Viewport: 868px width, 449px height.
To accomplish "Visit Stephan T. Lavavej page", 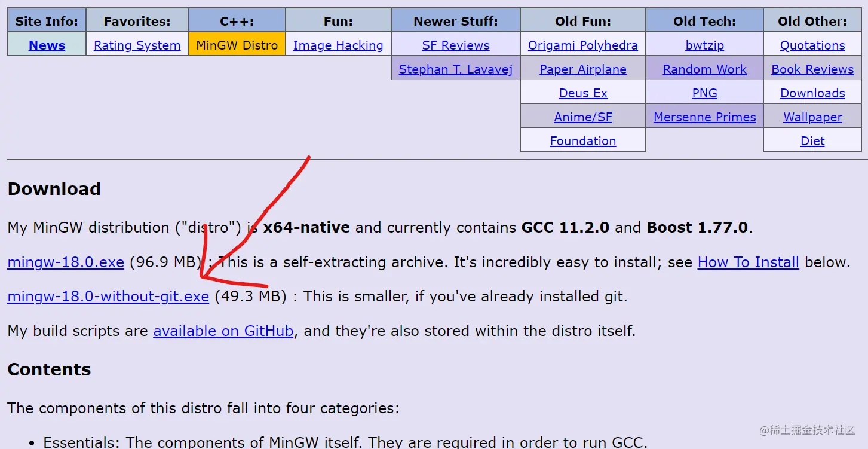I will (x=455, y=69).
